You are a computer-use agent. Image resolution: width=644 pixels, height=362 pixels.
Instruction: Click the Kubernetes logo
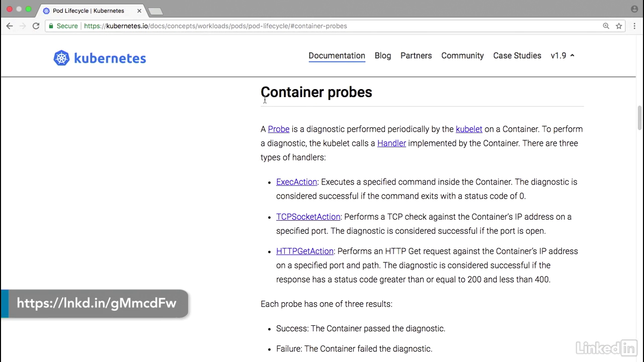coord(100,58)
